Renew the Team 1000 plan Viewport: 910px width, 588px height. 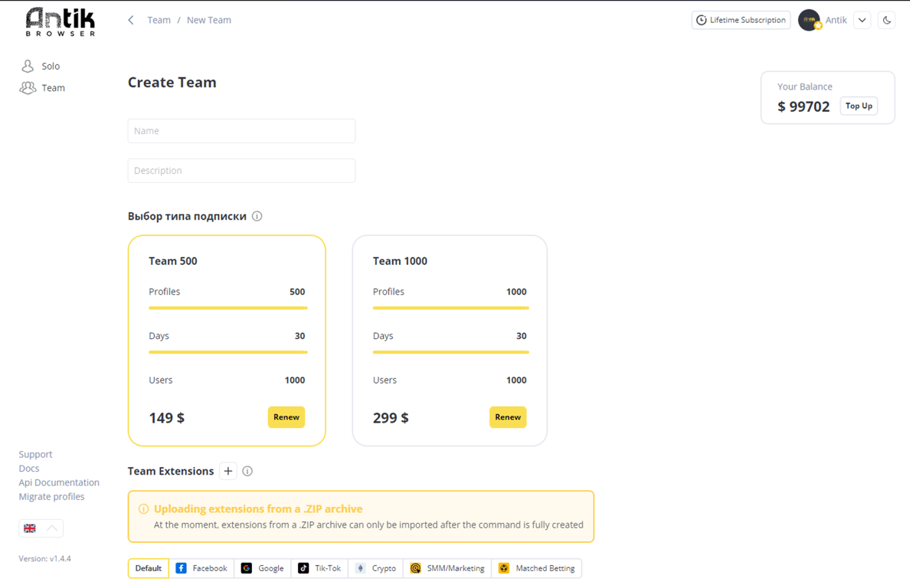click(508, 417)
